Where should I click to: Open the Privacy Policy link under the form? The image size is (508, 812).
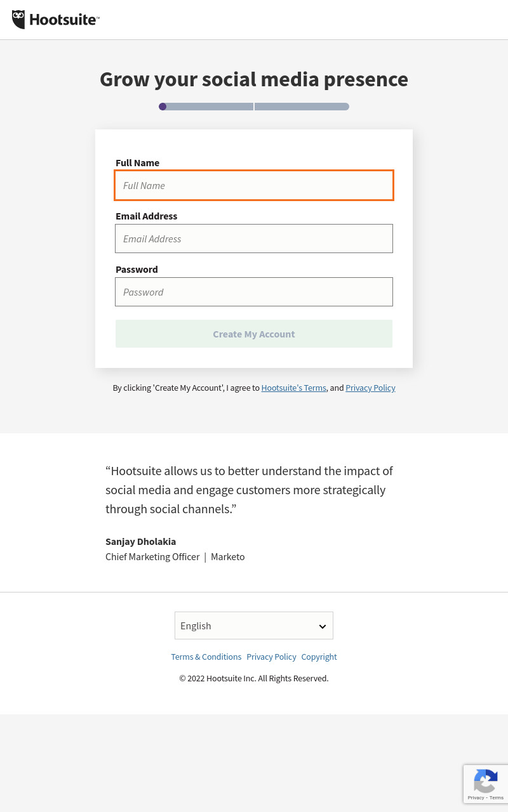point(370,388)
